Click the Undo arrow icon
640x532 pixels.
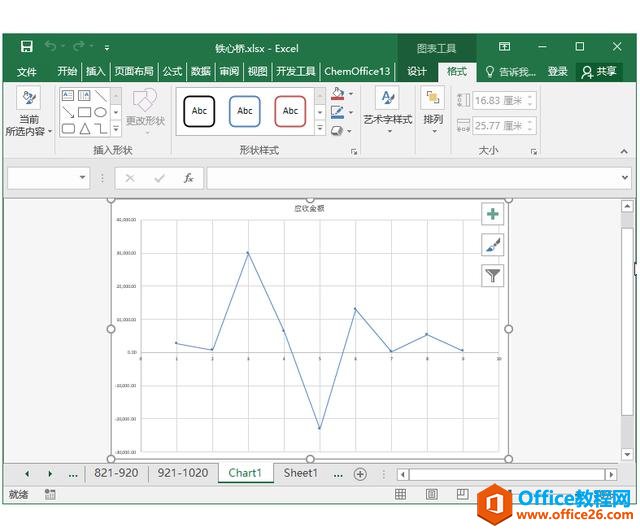[x=51, y=46]
